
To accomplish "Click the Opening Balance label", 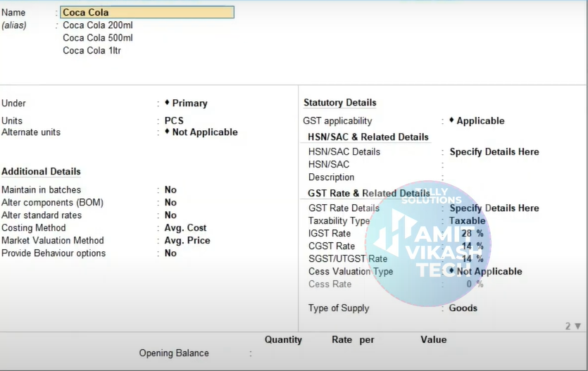I will point(174,353).
